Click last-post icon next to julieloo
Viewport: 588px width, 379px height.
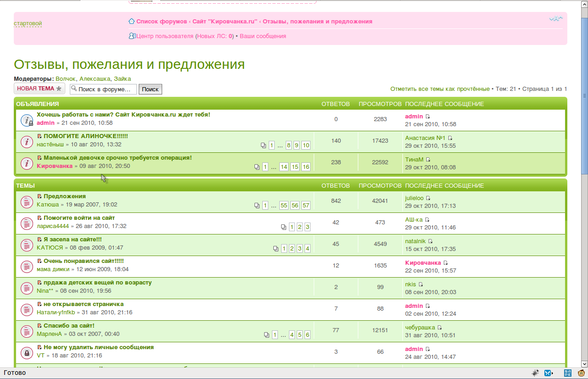tap(428, 198)
